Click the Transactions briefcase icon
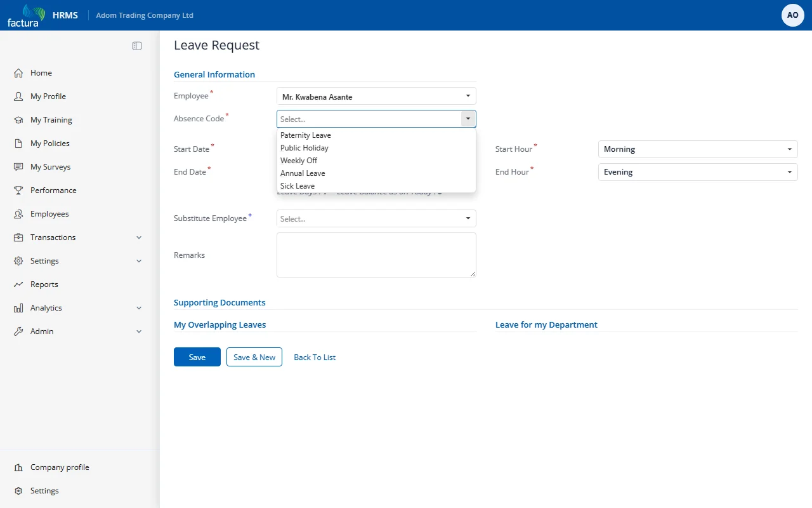The width and height of the screenshot is (812, 508). click(18, 237)
